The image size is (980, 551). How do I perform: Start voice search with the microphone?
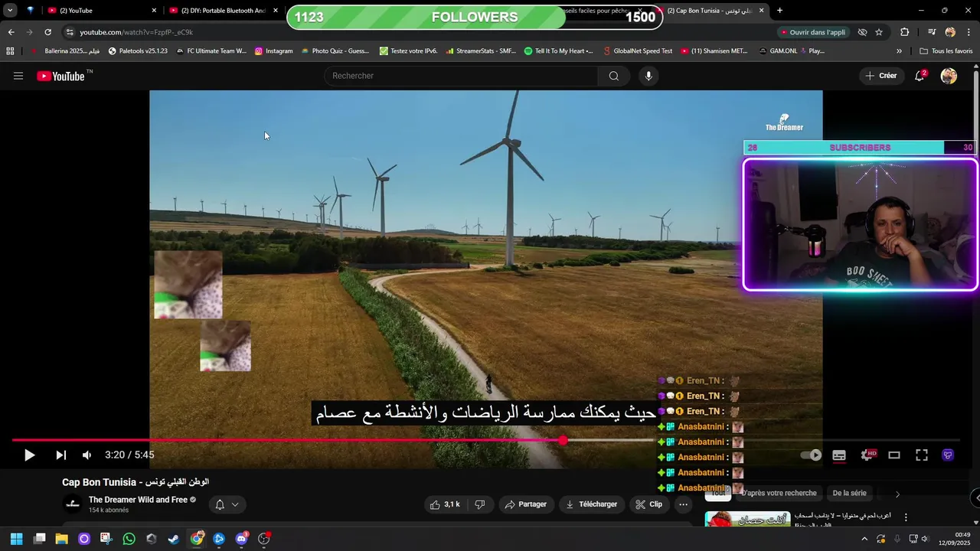pos(648,76)
